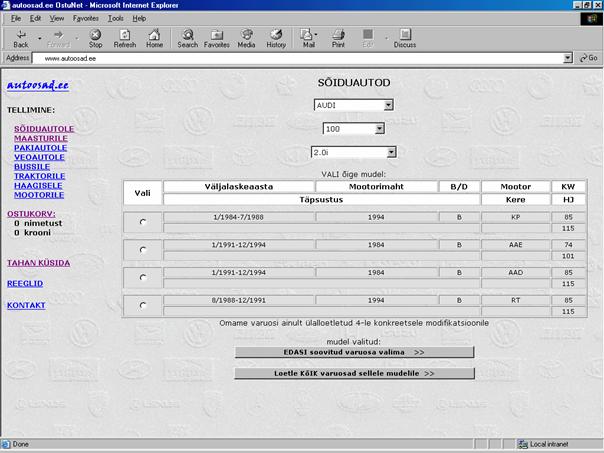Open the Media toolbar icon
Image resolution: width=604 pixels, height=453 pixels.
pyautogui.click(x=246, y=39)
